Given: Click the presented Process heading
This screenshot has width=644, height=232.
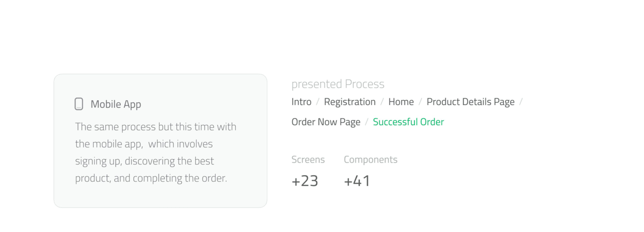Looking at the screenshot, I should 338,84.
